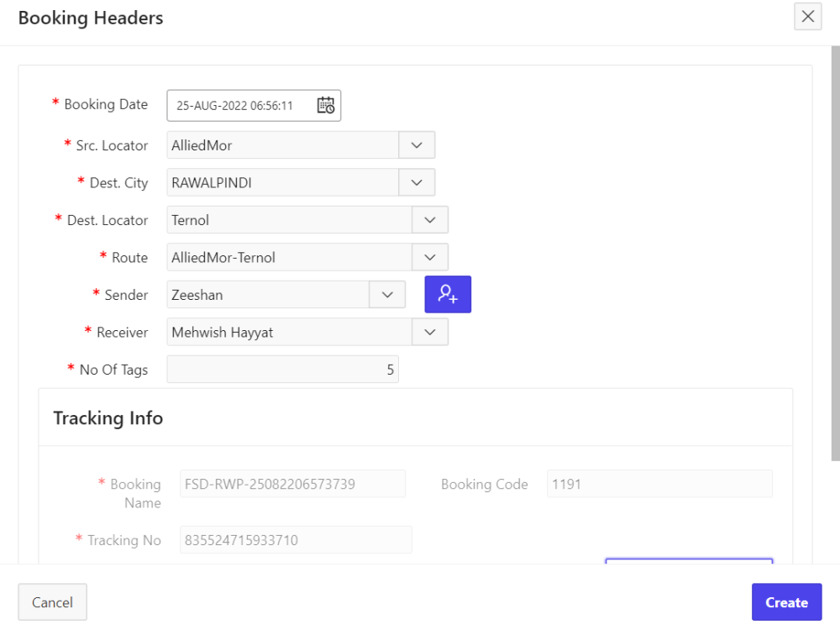840x630 pixels.
Task: Click the Dest. City field showing RAWALPINDI
Action: (283, 182)
